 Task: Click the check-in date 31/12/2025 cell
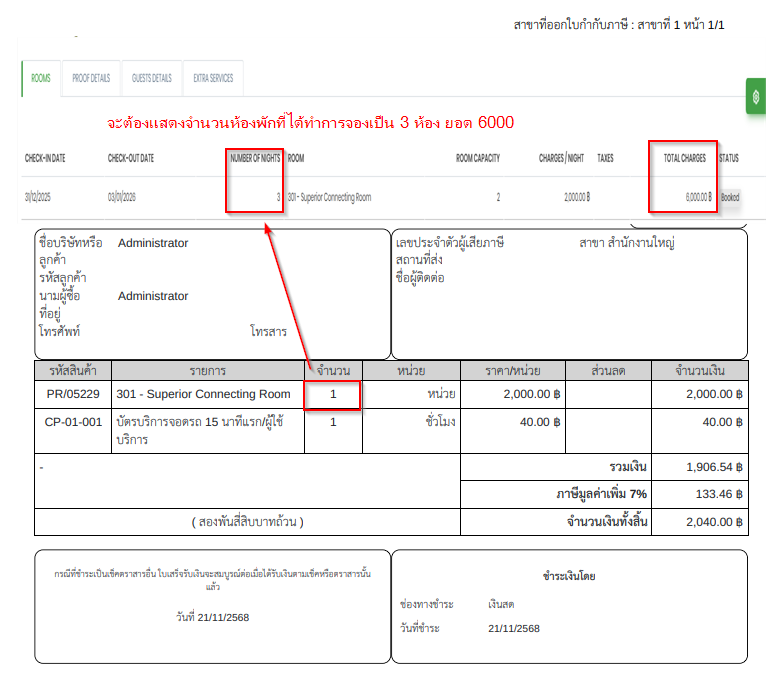[x=38, y=197]
